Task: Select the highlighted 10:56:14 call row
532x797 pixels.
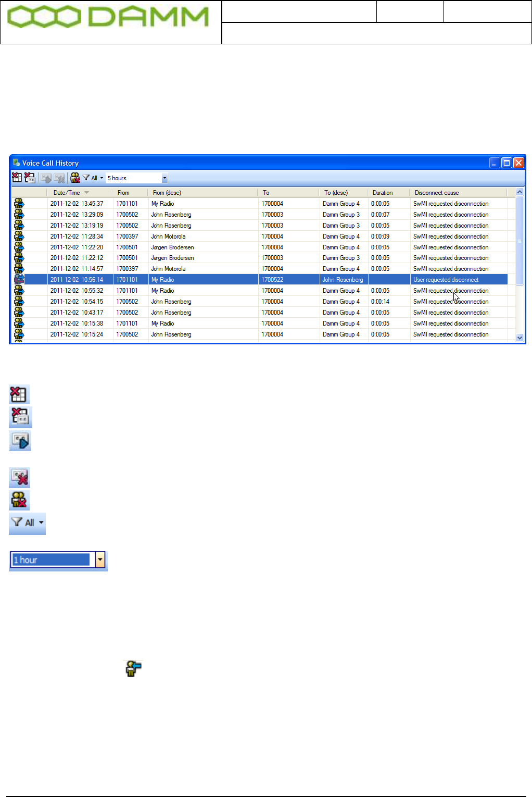Action: click(260, 280)
